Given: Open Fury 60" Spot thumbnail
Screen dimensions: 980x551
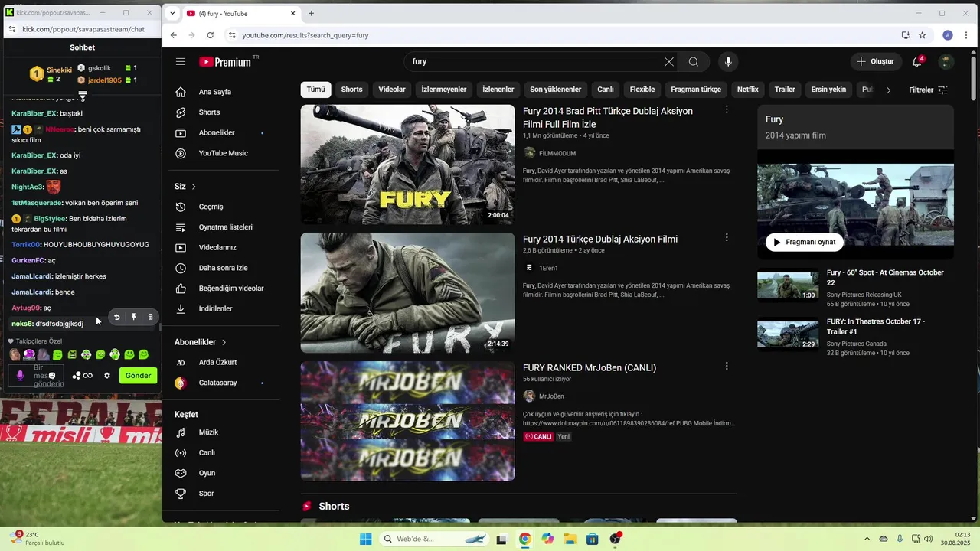Looking at the screenshot, I should tap(788, 286).
